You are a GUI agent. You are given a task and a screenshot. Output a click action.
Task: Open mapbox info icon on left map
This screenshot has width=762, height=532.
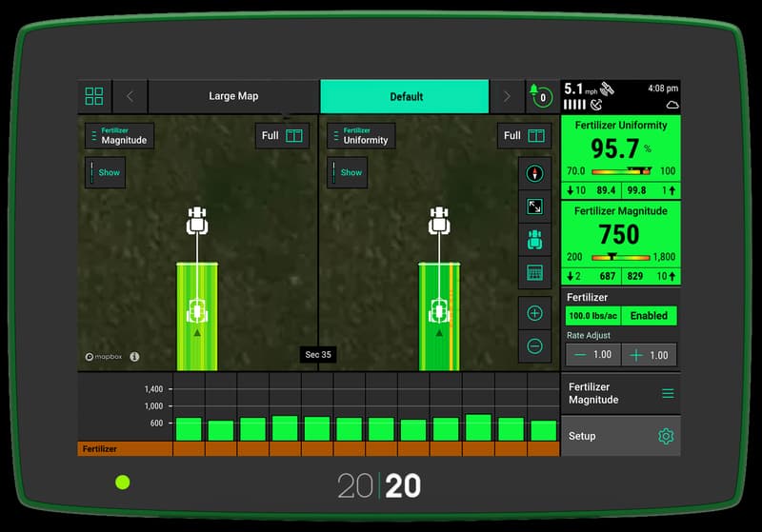click(x=134, y=357)
